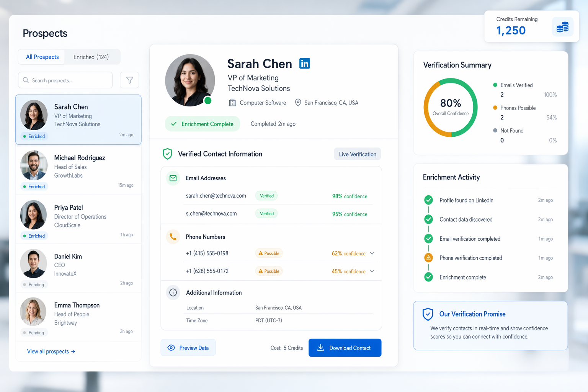Click the sarah.chen@technova.com email address
Viewport: 588px width, 392px height.
coord(216,196)
